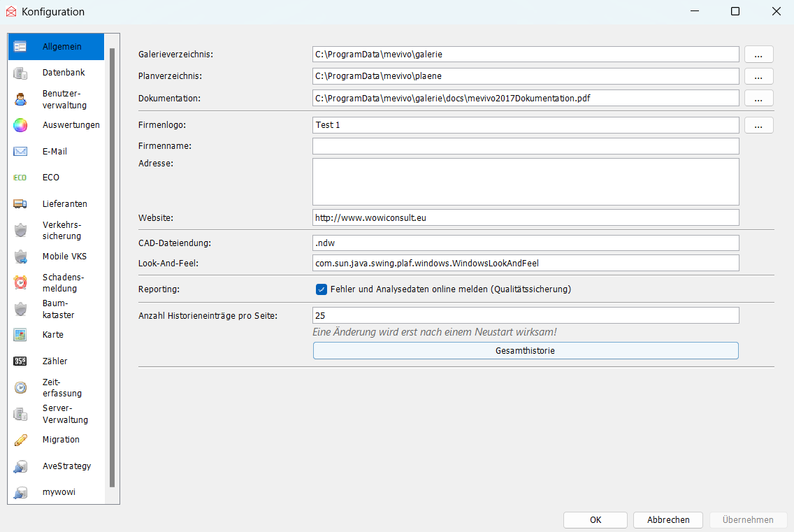
Task: Click Abbrechen to cancel configuration
Action: (x=668, y=520)
